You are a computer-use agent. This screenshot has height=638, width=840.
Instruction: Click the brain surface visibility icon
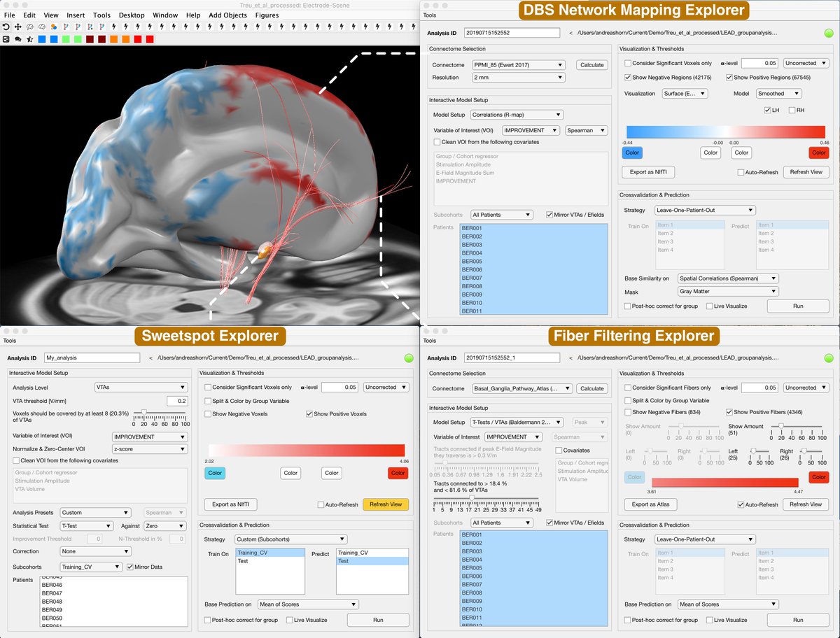[29, 27]
